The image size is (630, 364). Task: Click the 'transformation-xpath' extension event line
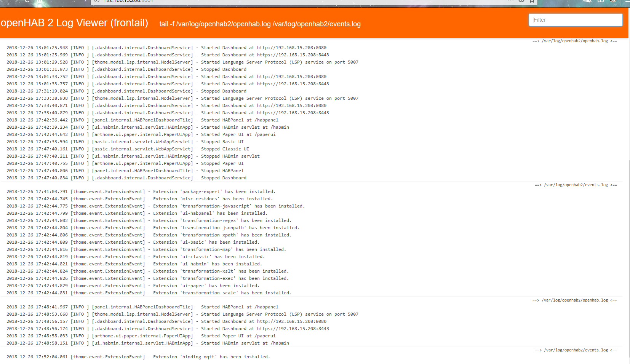tap(149, 235)
